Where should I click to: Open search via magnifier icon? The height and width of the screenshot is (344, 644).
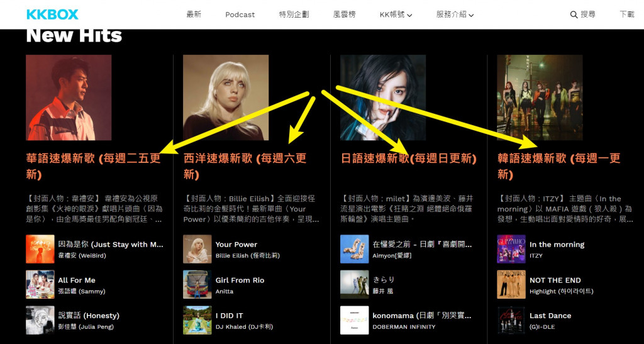click(574, 14)
